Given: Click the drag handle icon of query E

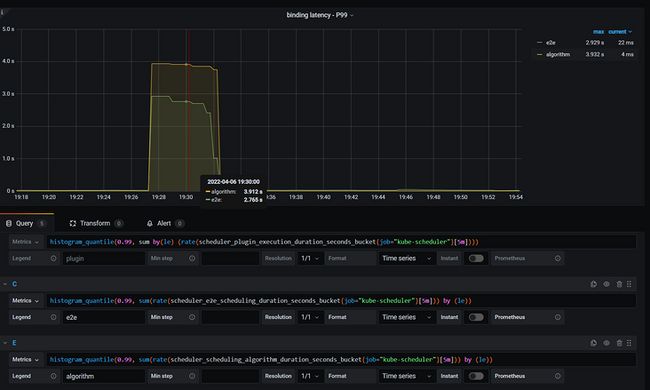Looking at the screenshot, I should coord(629,343).
